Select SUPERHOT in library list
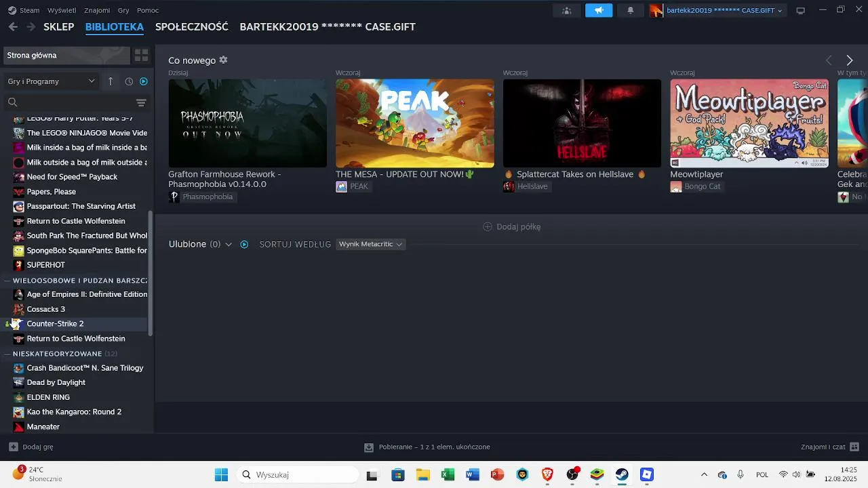The image size is (868, 488). point(75,265)
